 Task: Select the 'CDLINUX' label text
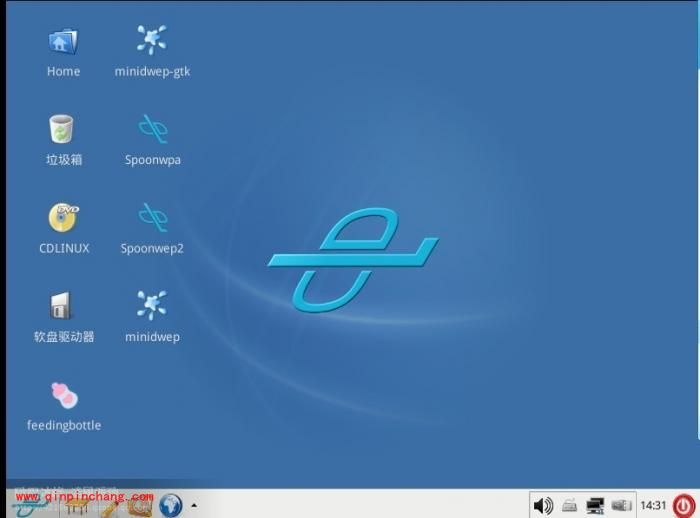pos(64,248)
